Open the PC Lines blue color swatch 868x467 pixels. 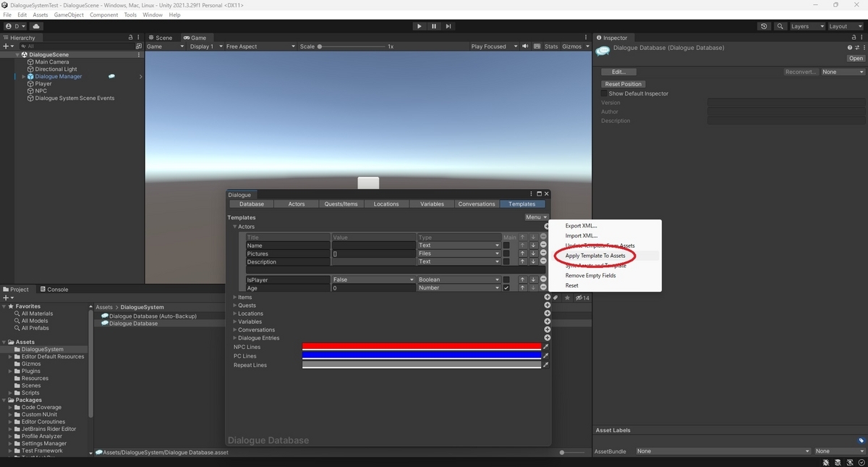pyautogui.click(x=421, y=355)
